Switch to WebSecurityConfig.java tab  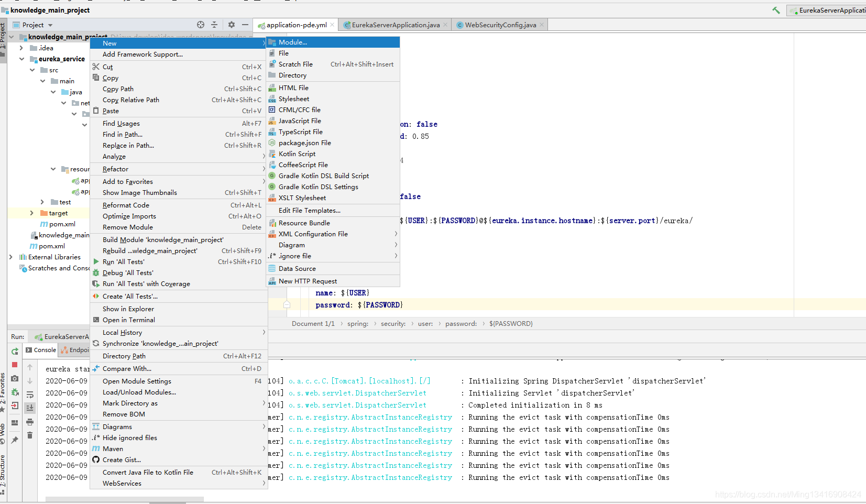click(500, 25)
